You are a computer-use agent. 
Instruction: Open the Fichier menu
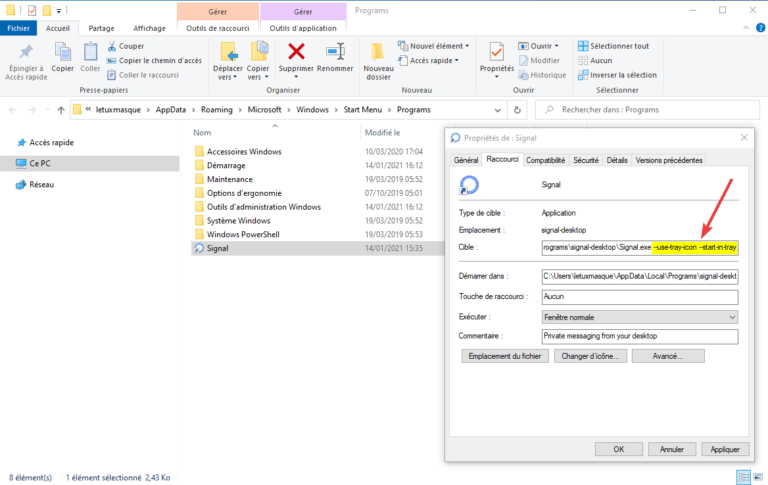(18, 28)
